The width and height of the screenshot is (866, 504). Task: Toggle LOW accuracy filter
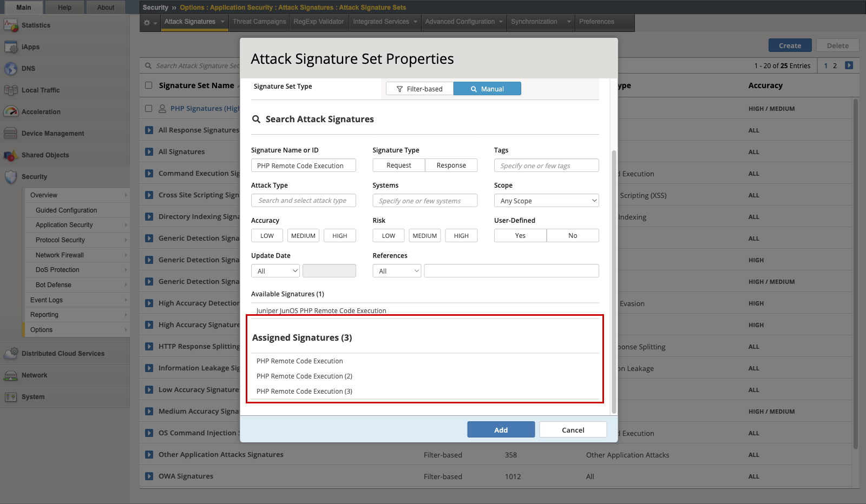[x=267, y=236]
